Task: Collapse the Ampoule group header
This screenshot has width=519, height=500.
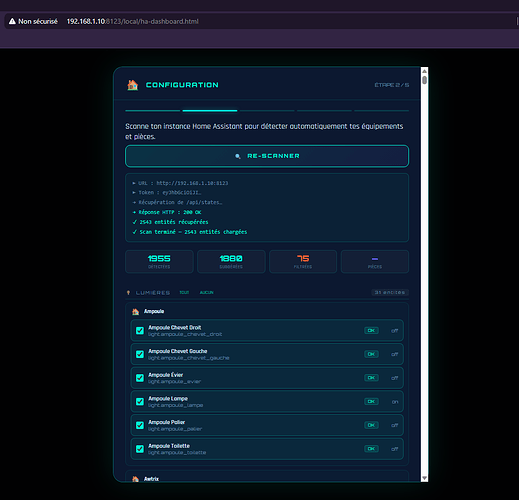Action: [x=267, y=311]
